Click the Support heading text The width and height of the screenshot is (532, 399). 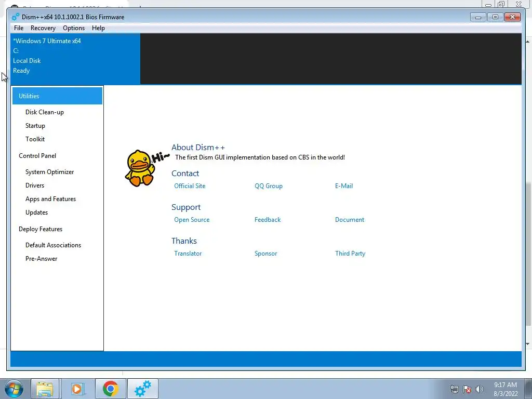click(186, 207)
